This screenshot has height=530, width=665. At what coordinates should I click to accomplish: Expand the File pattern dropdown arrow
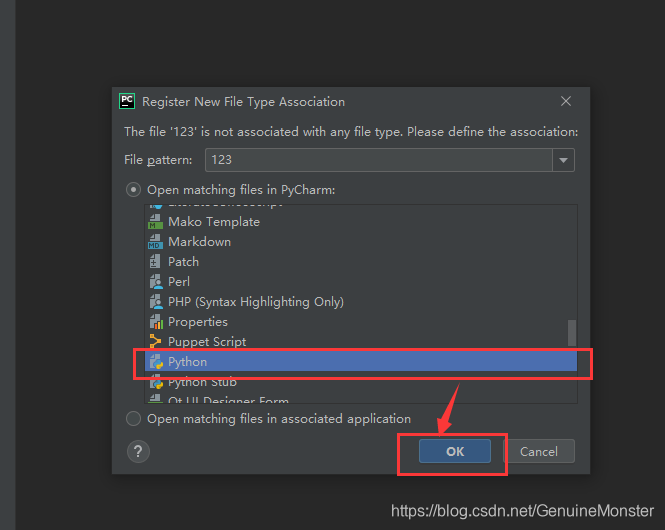pos(563,160)
